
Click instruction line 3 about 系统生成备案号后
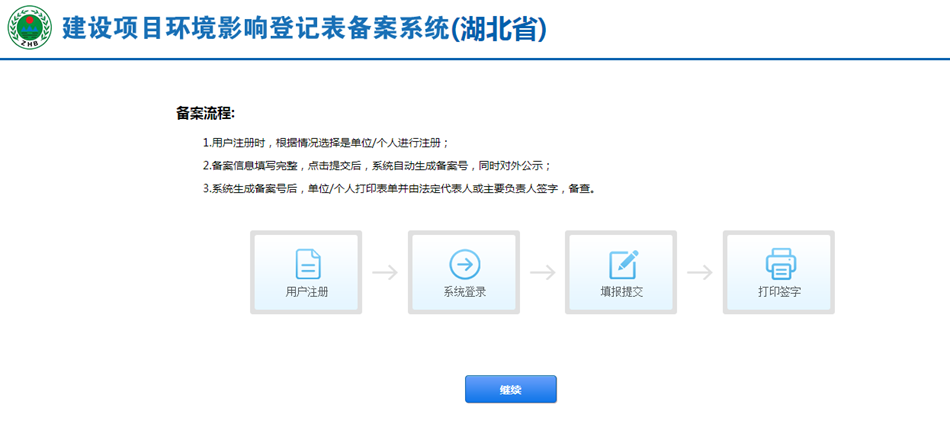click(399, 188)
